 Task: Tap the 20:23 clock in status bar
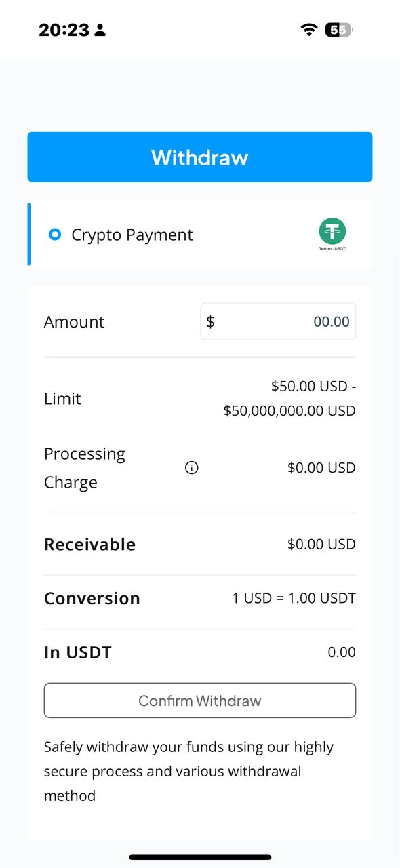coord(64,30)
